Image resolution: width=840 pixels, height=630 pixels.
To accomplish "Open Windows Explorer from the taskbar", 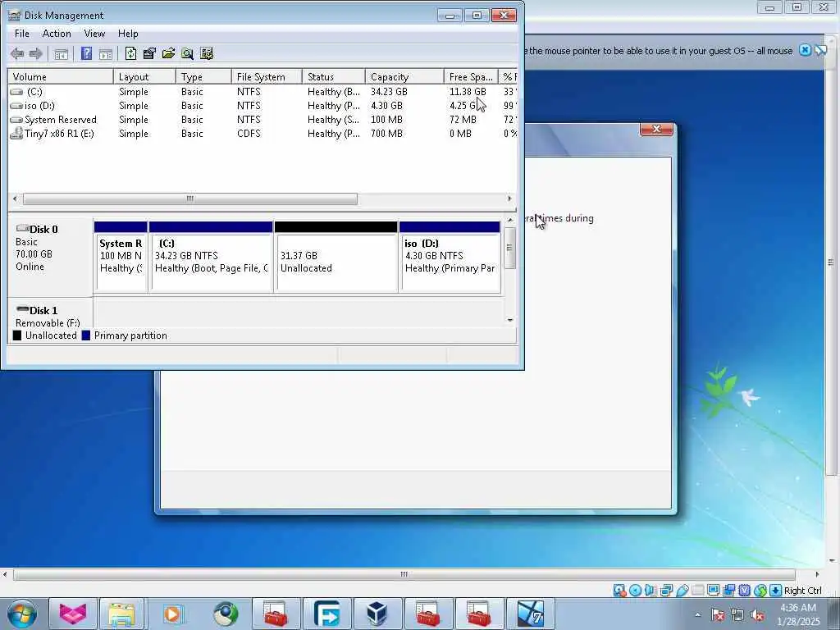I will click(x=122, y=614).
